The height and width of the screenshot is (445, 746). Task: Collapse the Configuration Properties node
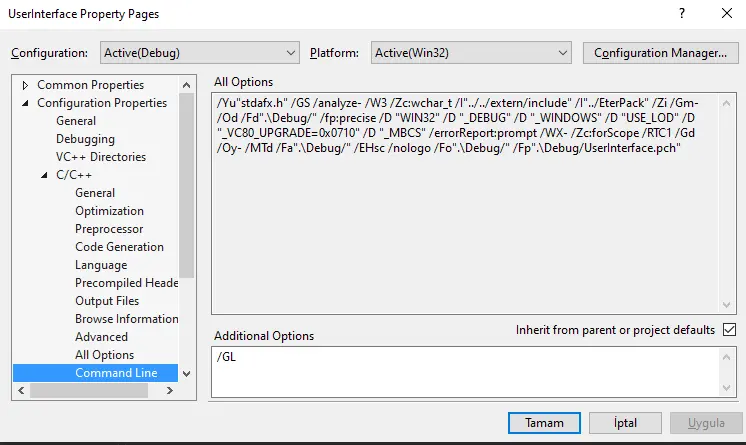(x=25, y=103)
